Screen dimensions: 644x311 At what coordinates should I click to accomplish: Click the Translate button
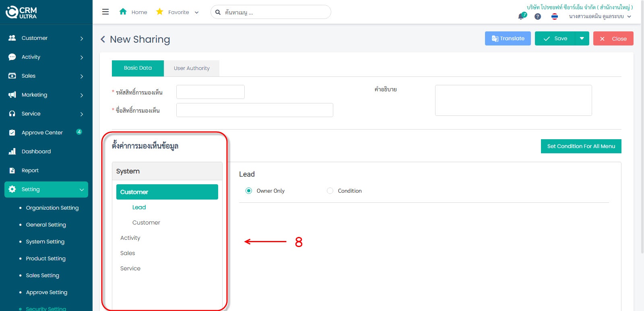pyautogui.click(x=508, y=39)
